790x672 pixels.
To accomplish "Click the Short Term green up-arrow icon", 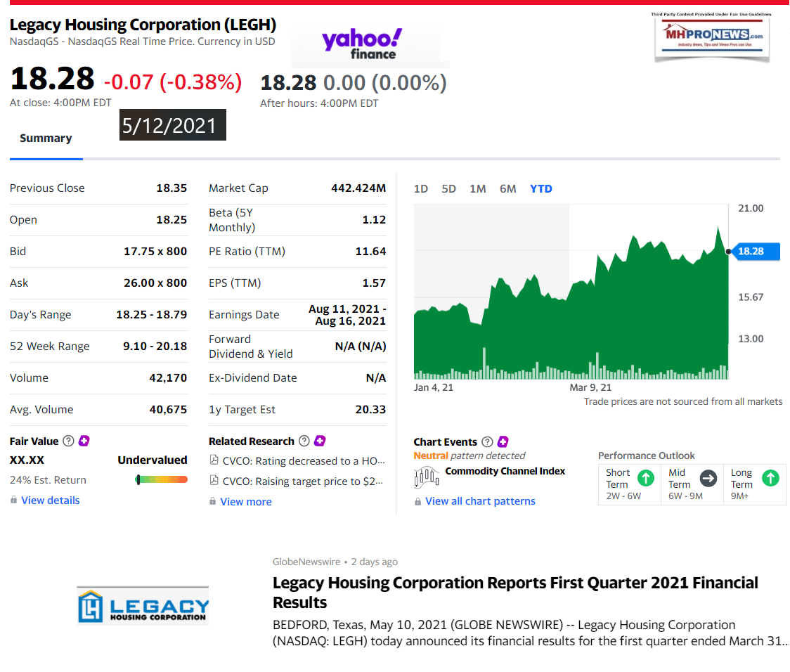I will (x=645, y=479).
